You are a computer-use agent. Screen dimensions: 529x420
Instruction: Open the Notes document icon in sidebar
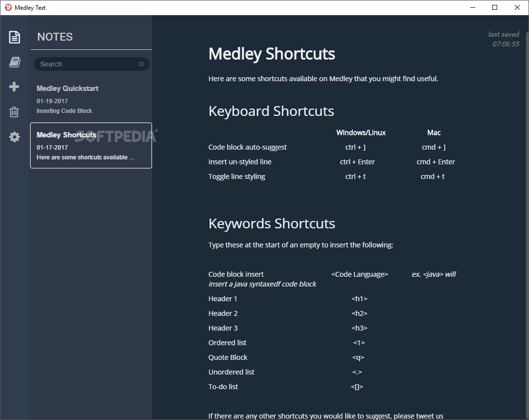click(x=15, y=37)
